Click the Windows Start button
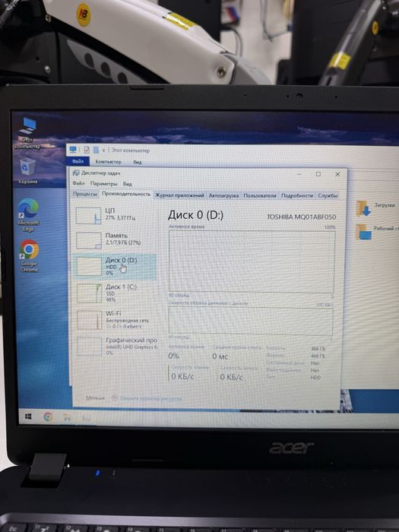The height and width of the screenshot is (532, 399). [28, 416]
